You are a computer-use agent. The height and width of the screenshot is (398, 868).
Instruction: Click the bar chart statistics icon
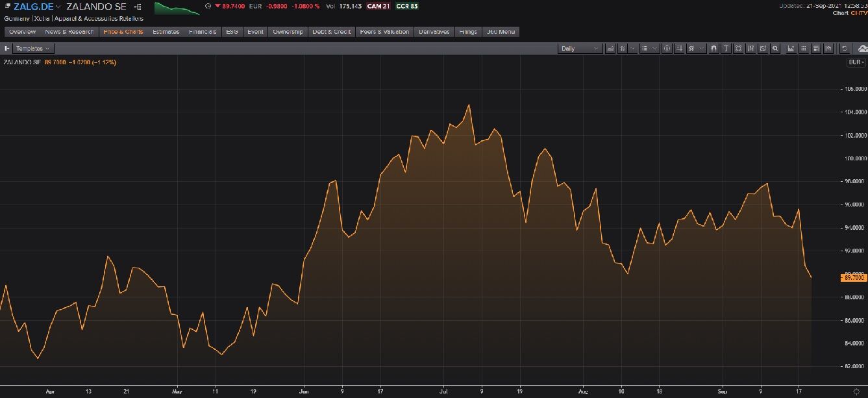pyautogui.click(x=791, y=49)
